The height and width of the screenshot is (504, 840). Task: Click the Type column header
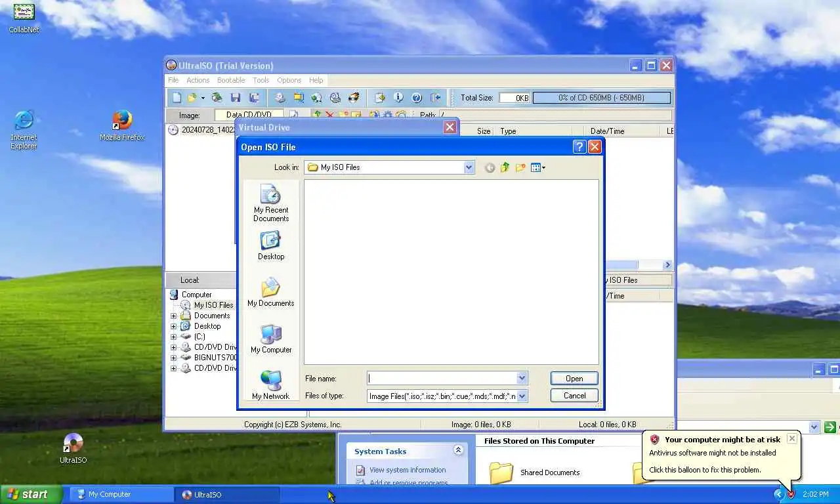click(533, 131)
